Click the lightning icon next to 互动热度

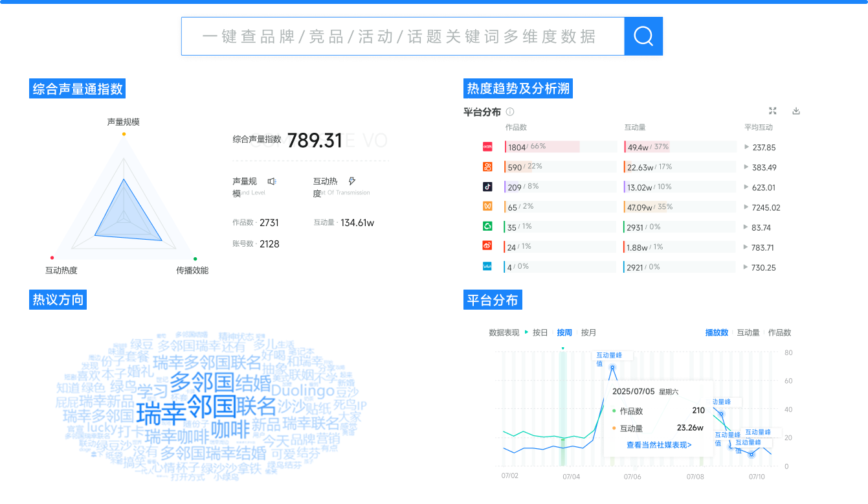[352, 181]
